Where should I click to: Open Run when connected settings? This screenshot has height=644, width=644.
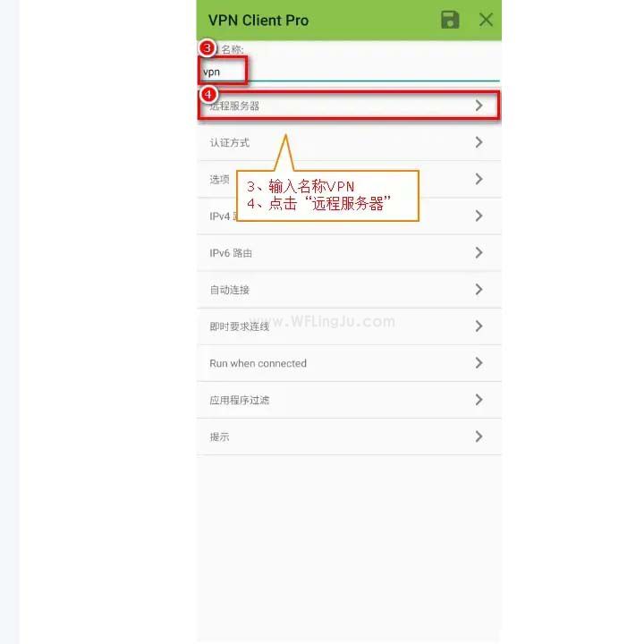point(349,363)
